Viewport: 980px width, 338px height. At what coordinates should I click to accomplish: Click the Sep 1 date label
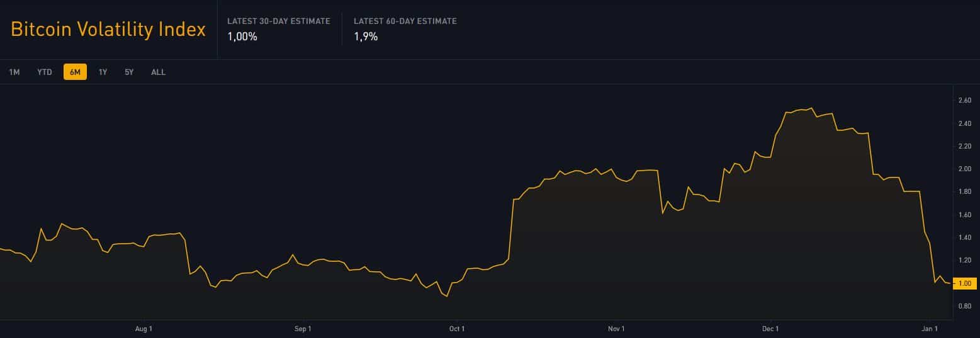click(302, 329)
